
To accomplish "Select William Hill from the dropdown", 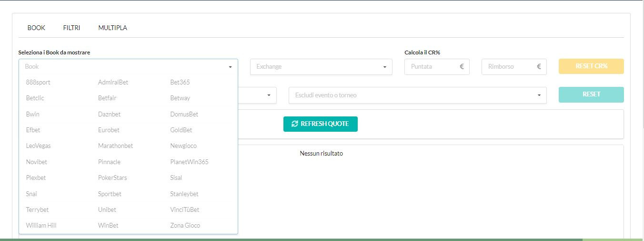I will pos(41,225).
